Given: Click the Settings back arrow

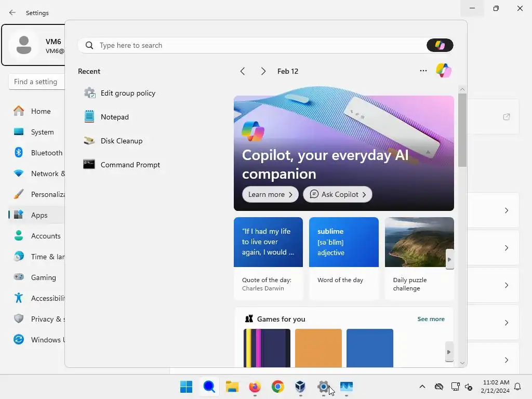Looking at the screenshot, I should (x=12, y=12).
